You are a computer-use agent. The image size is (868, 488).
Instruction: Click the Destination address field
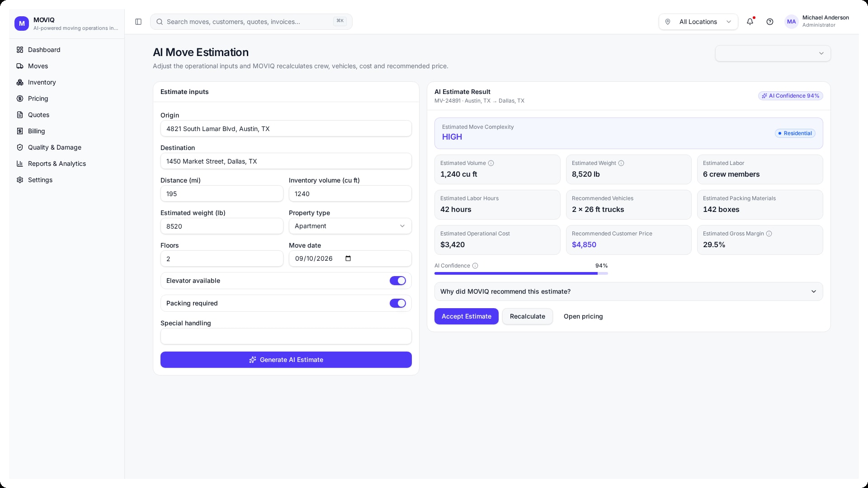click(x=286, y=161)
